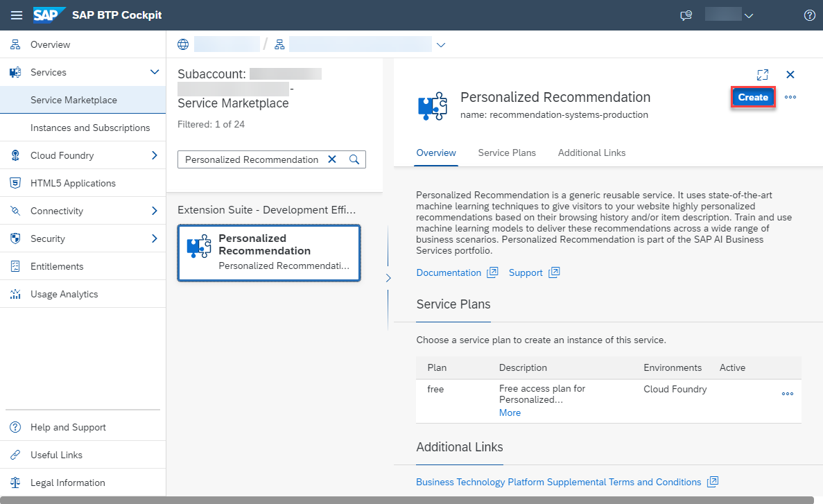The image size is (823, 504).
Task: Click the Cloud Foundry environment cell
Action: [675, 389]
